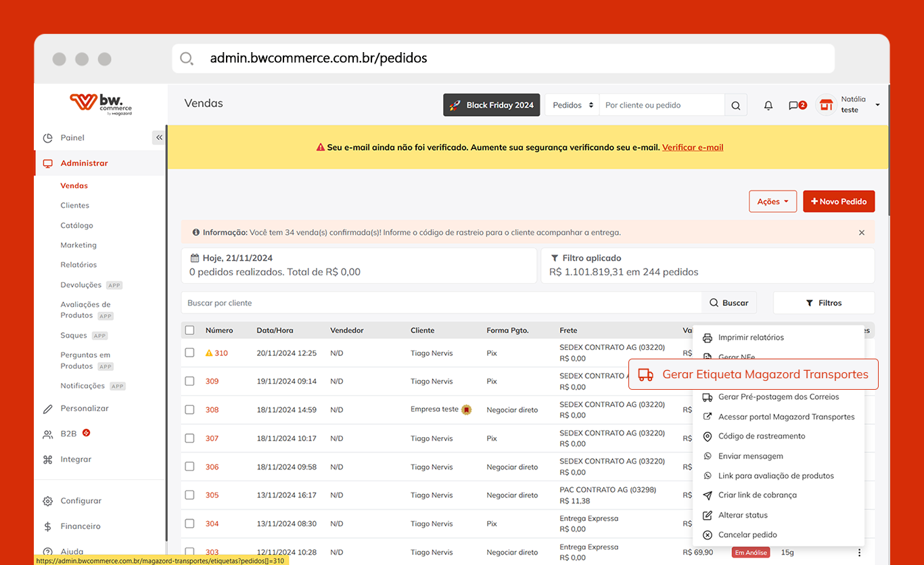
Task: Open Saques APP in sidebar
Action: [84, 336]
